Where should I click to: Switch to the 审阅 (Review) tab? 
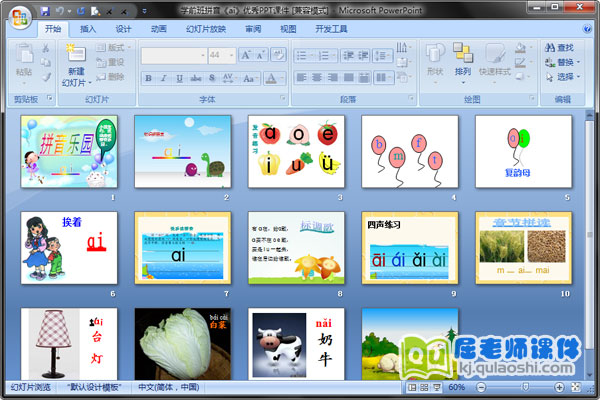coord(253,29)
